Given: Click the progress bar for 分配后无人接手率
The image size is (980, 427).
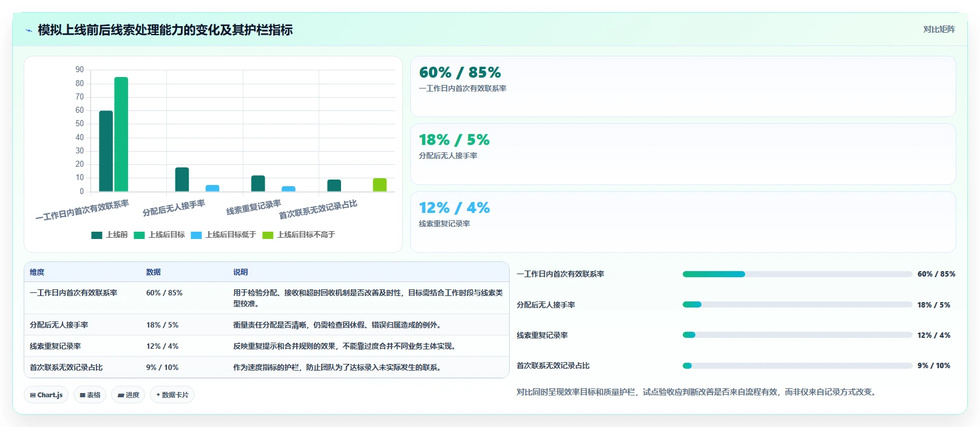Looking at the screenshot, I should (797, 304).
